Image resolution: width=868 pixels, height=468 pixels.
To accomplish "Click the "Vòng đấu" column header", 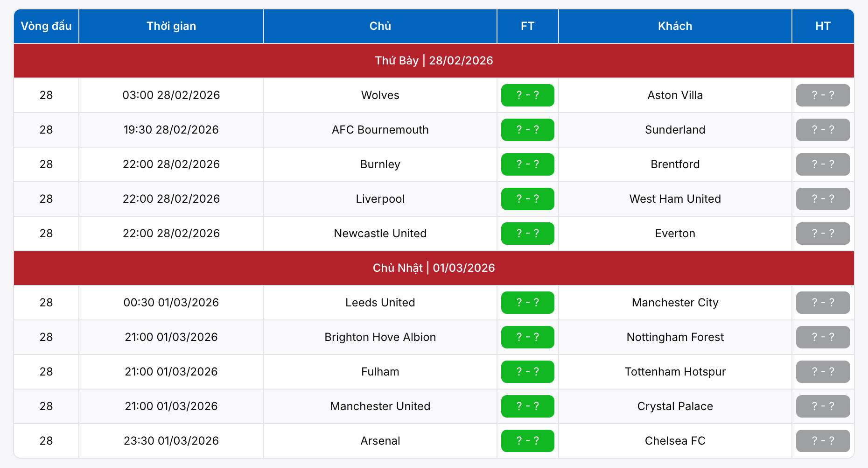I will (x=46, y=26).
